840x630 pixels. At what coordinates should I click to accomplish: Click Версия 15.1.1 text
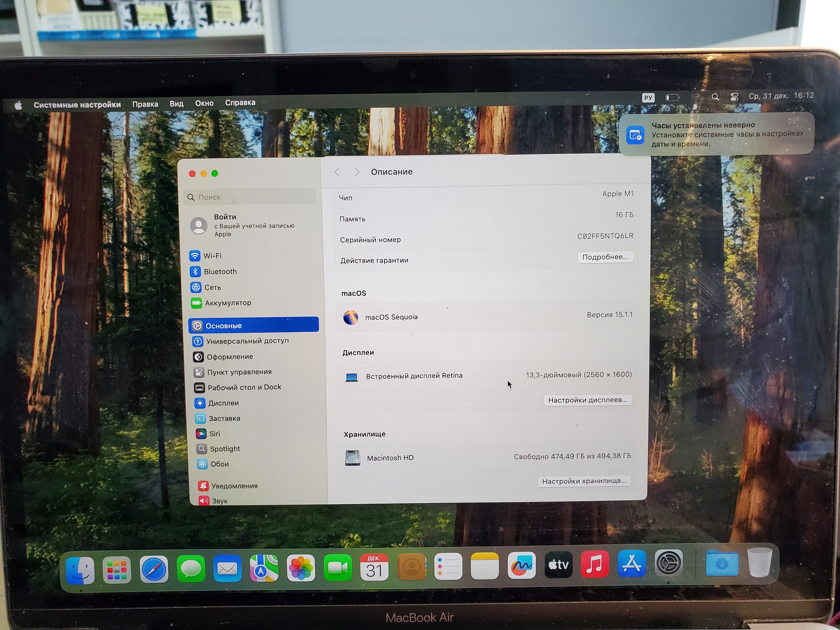click(x=610, y=315)
